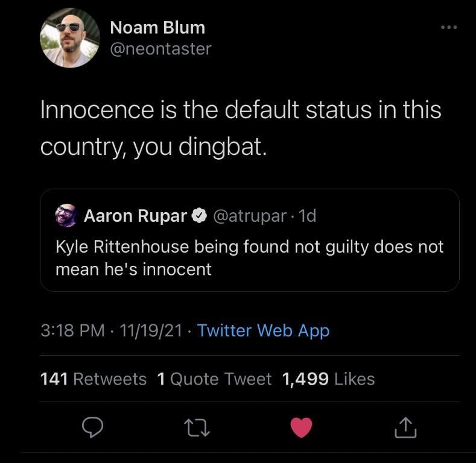Click Noam Blum's profile picture
This screenshot has width=476, height=463.
tap(69, 37)
